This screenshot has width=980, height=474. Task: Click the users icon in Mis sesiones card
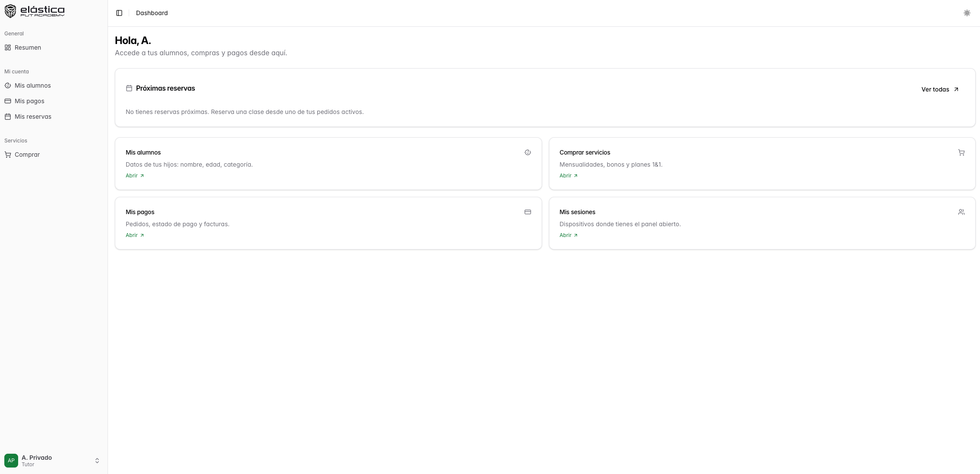[961, 212]
